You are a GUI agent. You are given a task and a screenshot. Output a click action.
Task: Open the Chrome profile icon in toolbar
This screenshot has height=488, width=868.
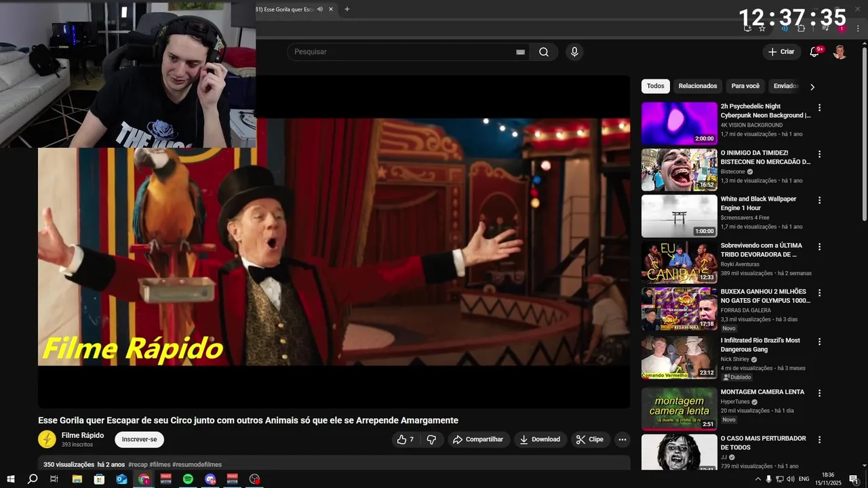pos(842,28)
